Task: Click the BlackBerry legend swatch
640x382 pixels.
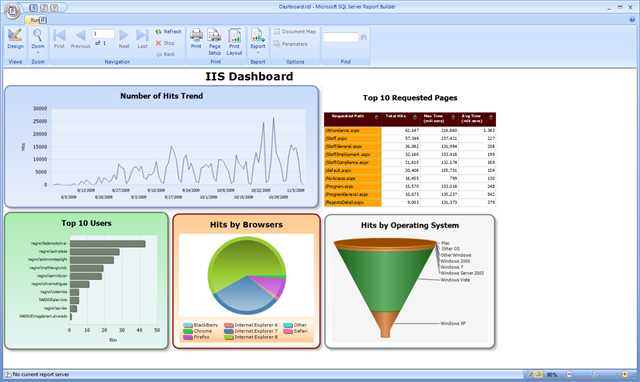Action: tap(188, 325)
